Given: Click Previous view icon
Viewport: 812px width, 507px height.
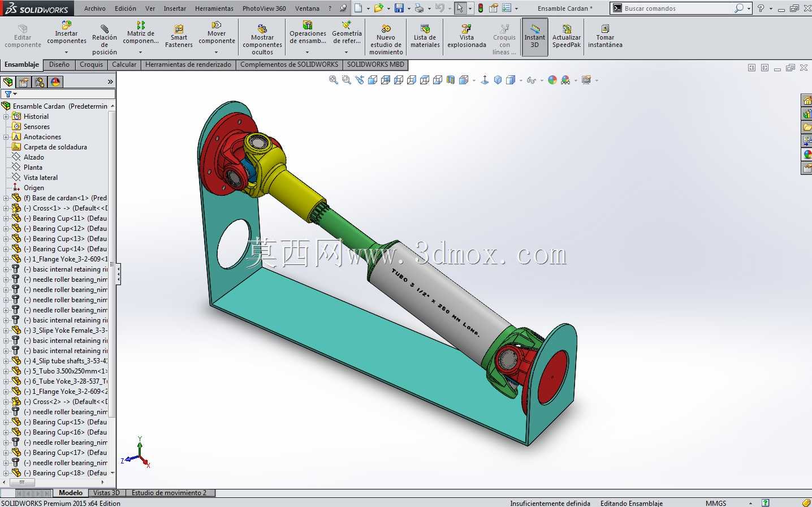Looking at the screenshot, I should coord(360,80).
